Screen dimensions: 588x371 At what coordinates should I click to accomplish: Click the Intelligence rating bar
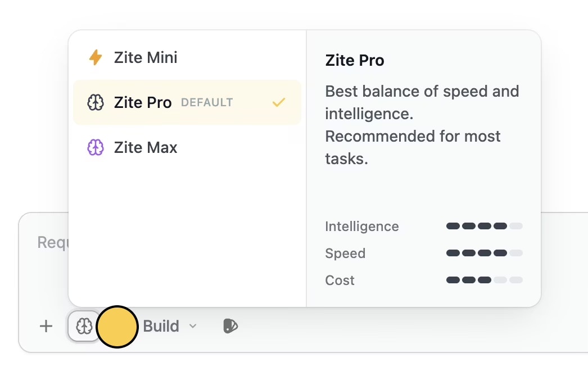(484, 226)
